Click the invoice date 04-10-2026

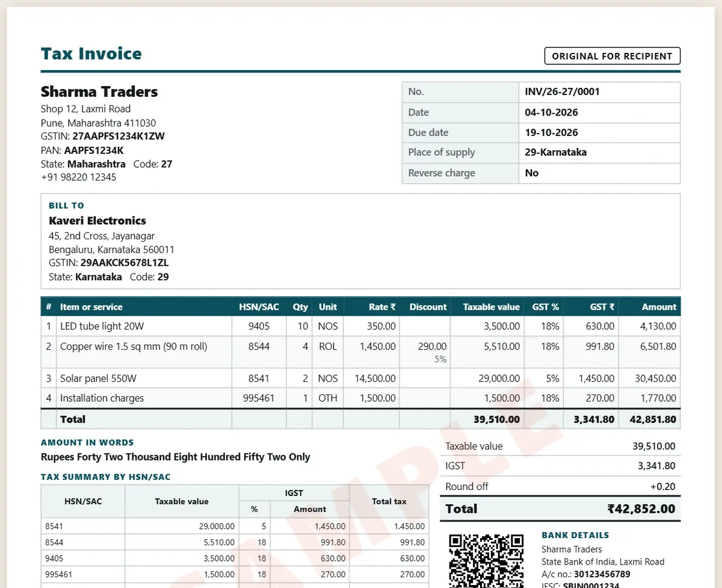tap(551, 112)
